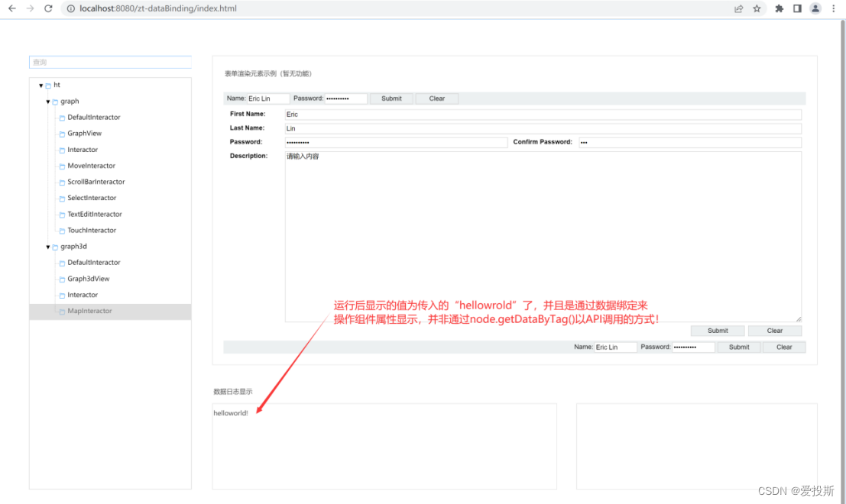Collapse the ht root tree node
The height and width of the screenshot is (504, 846).
41,85
